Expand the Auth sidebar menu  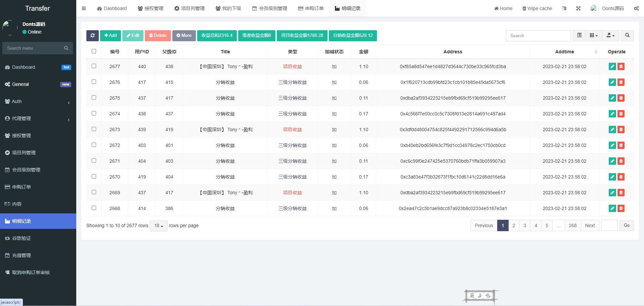point(38,101)
